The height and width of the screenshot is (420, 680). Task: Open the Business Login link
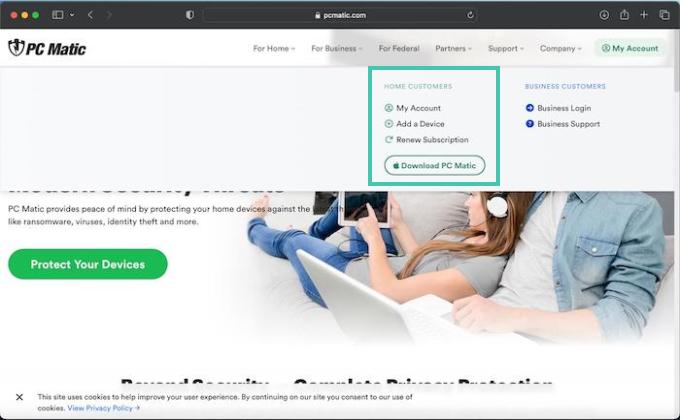[563, 108]
